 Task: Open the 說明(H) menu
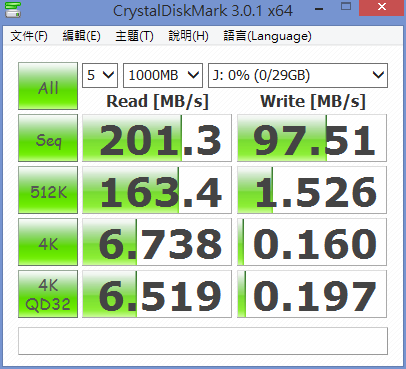tap(189, 36)
